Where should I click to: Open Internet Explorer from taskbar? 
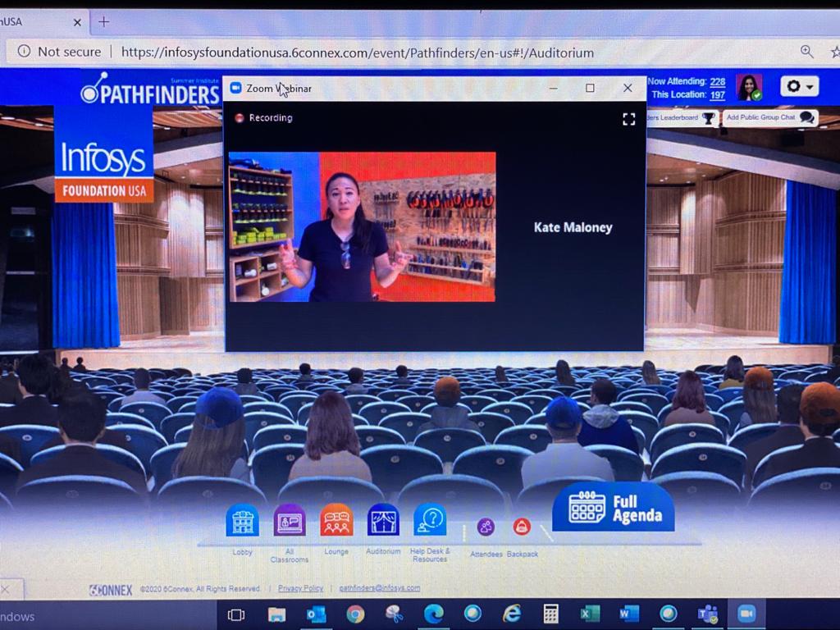(512, 614)
